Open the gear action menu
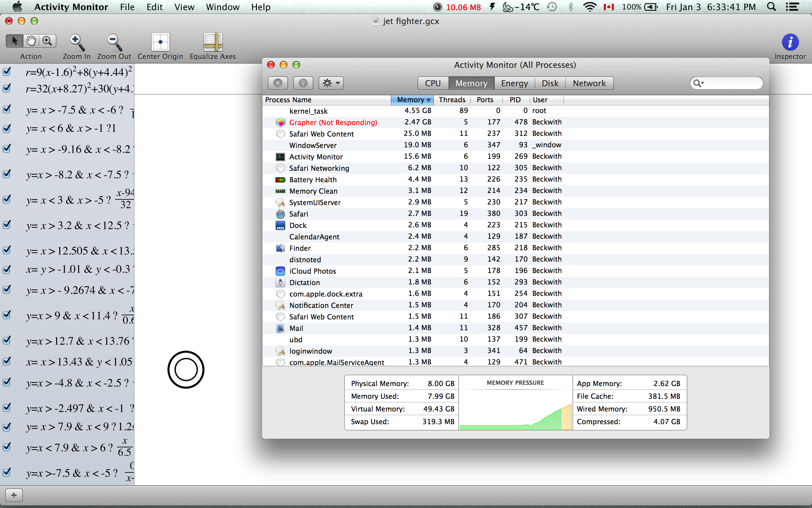The width and height of the screenshot is (812, 508). pos(331,83)
